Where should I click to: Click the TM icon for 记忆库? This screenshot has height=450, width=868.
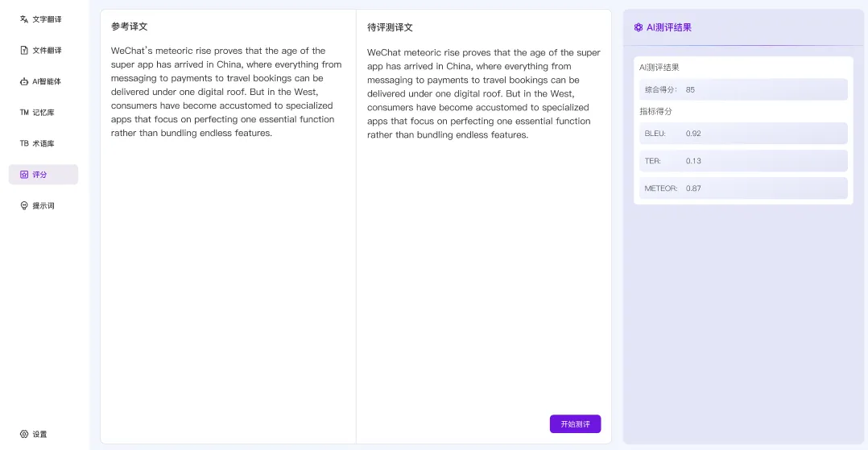(x=24, y=113)
